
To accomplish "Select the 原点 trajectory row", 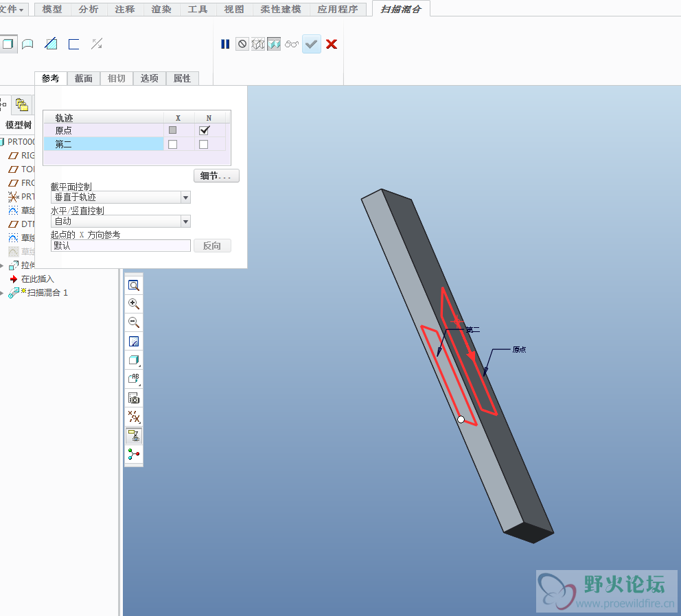I will [135, 130].
